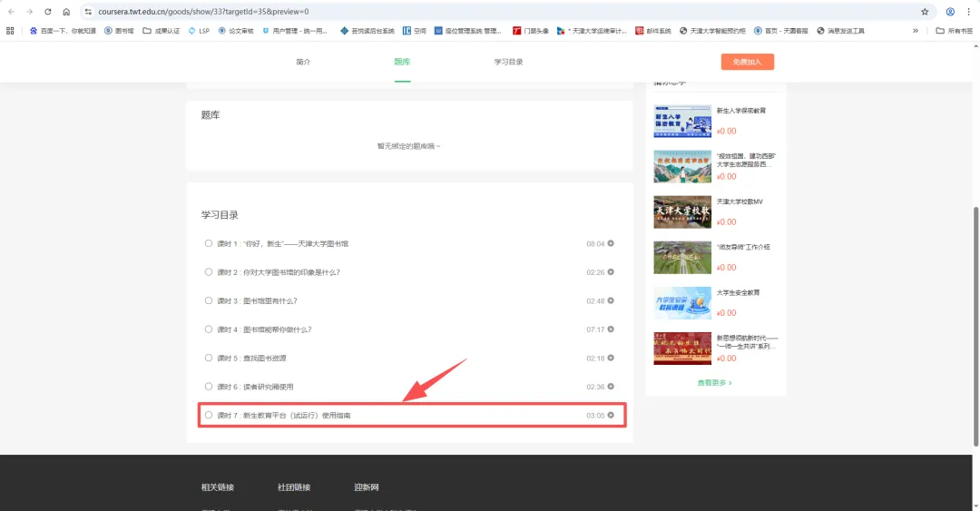
Task: Open the 天津大学校歌MV course thumbnail
Action: (x=682, y=211)
